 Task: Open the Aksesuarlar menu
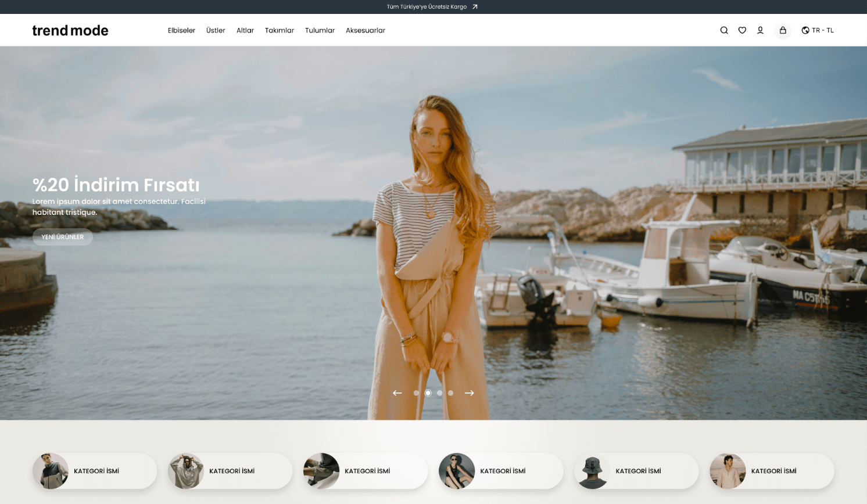(x=366, y=30)
